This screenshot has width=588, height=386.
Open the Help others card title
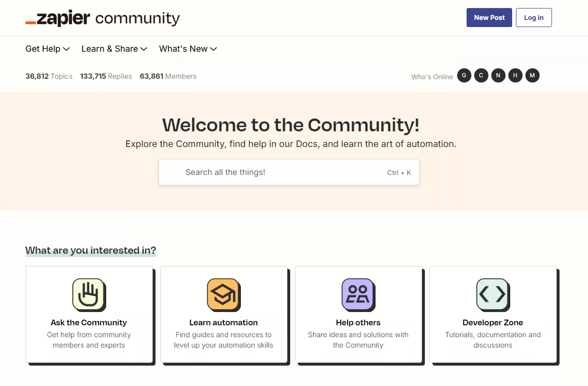pyautogui.click(x=358, y=322)
